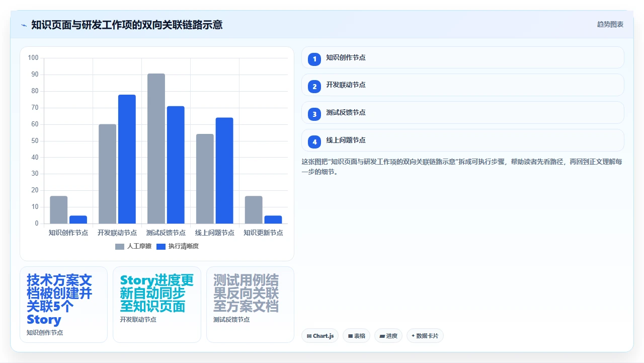Click the 线上问题节点 axis label
Image resolution: width=644 pixels, height=363 pixels.
click(215, 233)
